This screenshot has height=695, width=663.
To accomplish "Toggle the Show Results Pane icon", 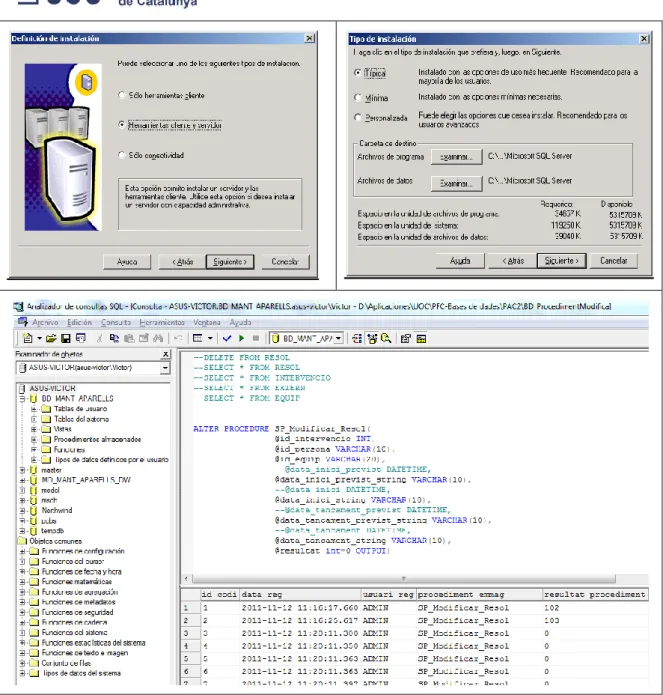I will click(x=421, y=339).
